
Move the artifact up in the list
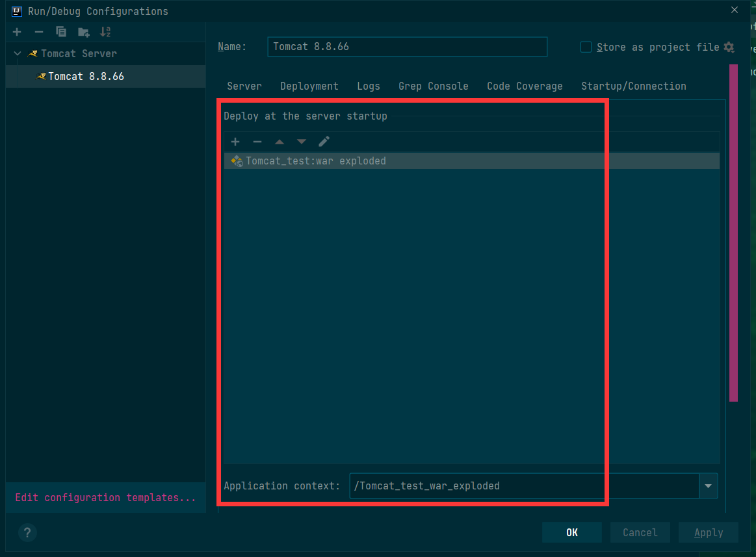pyautogui.click(x=279, y=142)
